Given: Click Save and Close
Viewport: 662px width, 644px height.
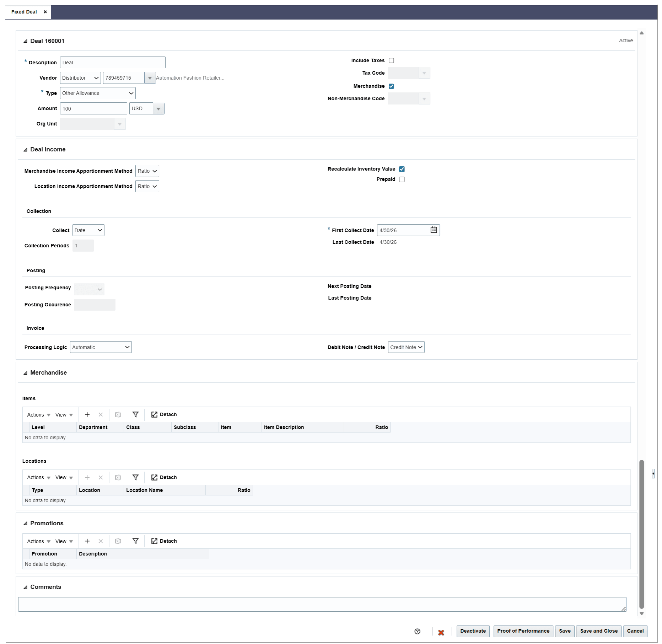Looking at the screenshot, I should (x=599, y=631).
